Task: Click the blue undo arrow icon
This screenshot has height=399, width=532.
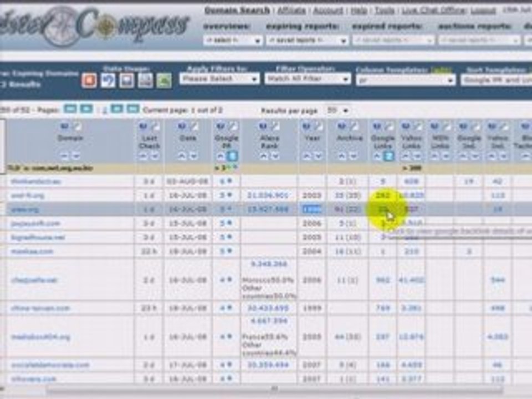Action: pyautogui.click(x=108, y=80)
